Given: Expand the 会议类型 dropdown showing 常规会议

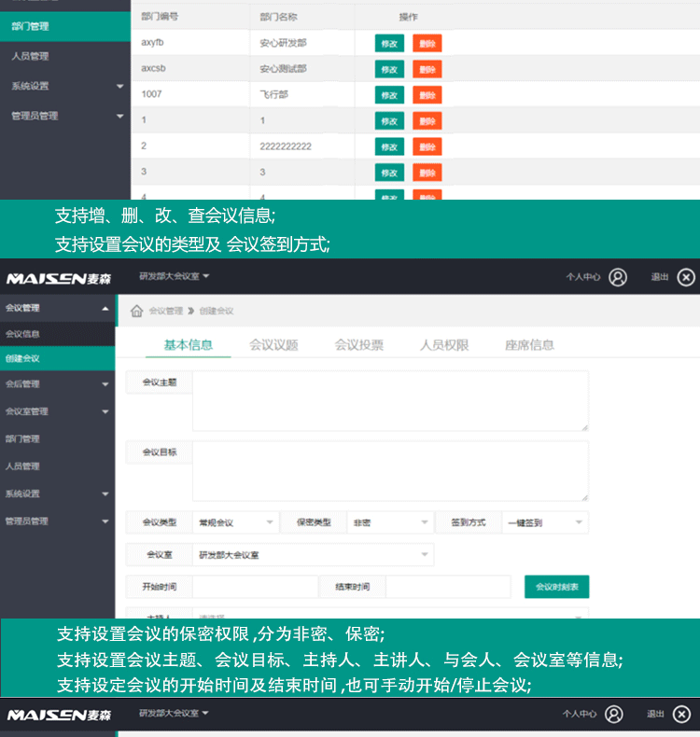Looking at the screenshot, I should pos(234,522).
